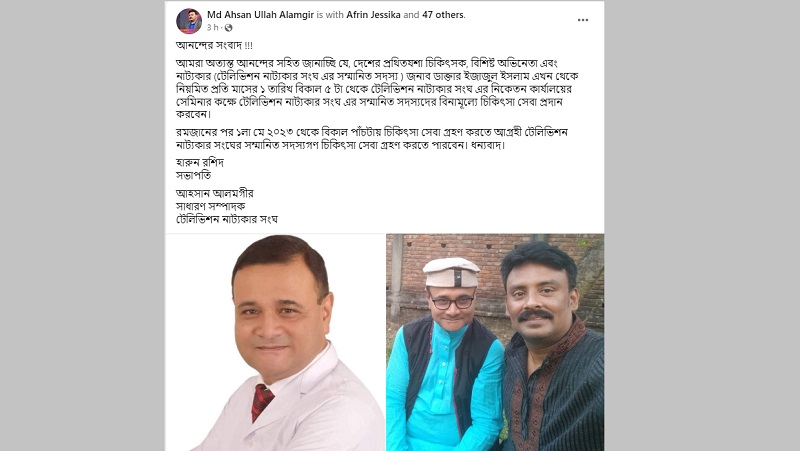
Task: Click the 3 h post timestamp
Action: click(212, 28)
